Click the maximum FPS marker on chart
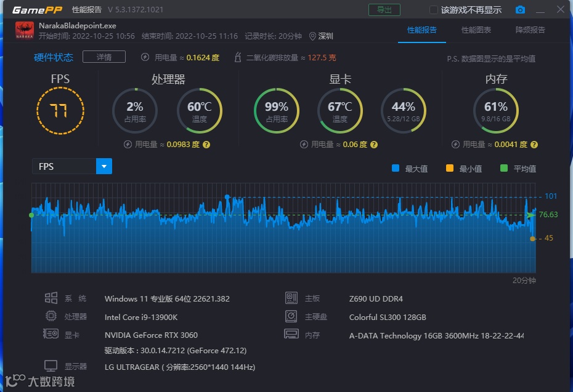 pos(227,197)
